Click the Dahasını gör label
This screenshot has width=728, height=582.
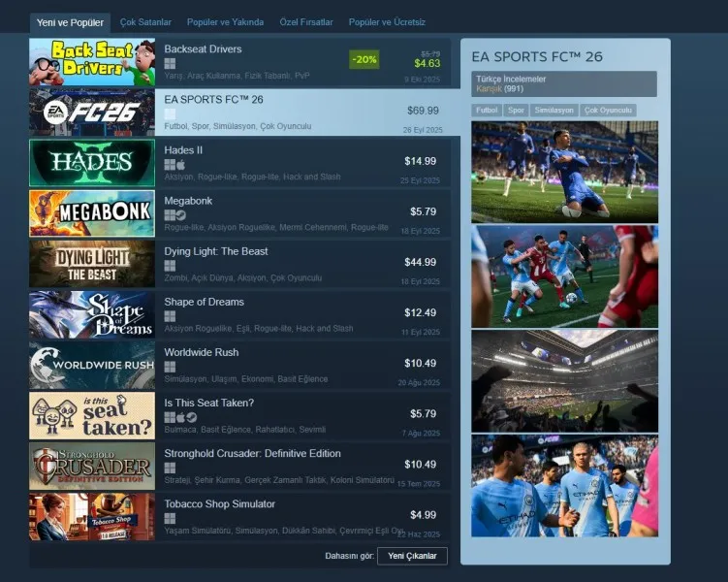350,556
